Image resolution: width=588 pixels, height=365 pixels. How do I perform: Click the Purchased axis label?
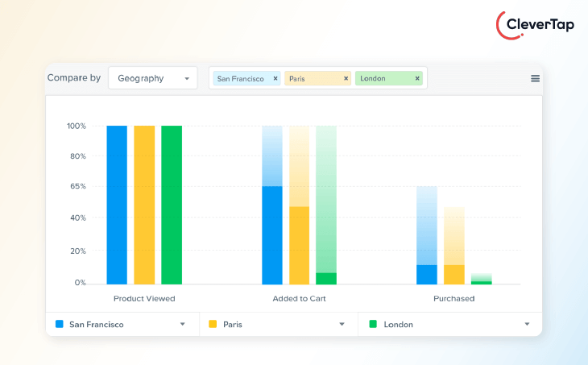pyautogui.click(x=453, y=298)
